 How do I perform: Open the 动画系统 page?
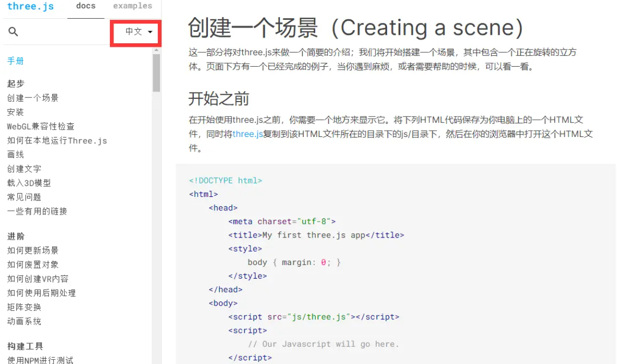pyautogui.click(x=24, y=321)
